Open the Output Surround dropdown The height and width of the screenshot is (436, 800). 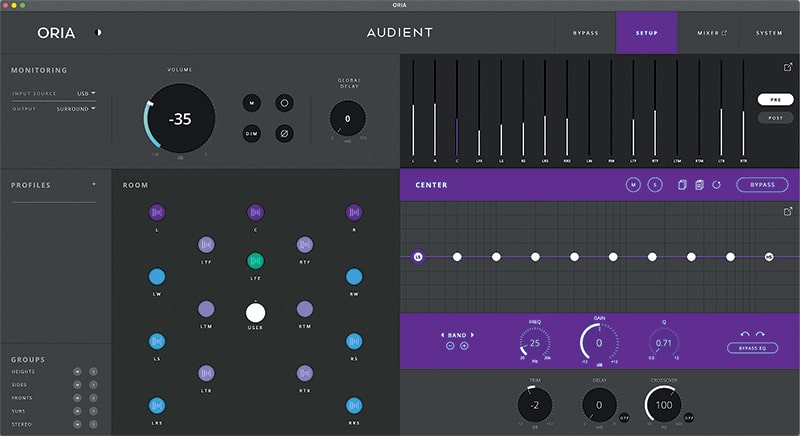coord(76,109)
